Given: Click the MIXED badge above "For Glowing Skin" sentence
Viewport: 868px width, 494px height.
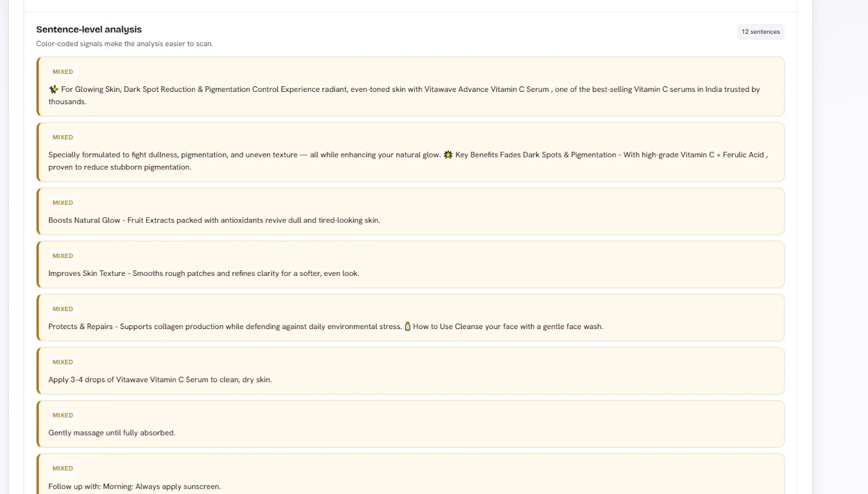Looking at the screenshot, I should (63, 72).
